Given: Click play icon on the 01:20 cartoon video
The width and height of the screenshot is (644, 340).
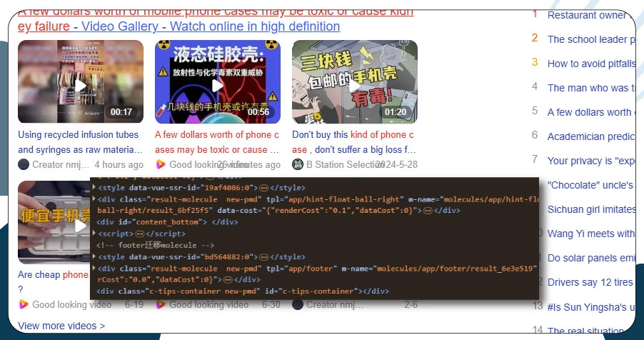Looking at the screenshot, I should (x=354, y=86).
